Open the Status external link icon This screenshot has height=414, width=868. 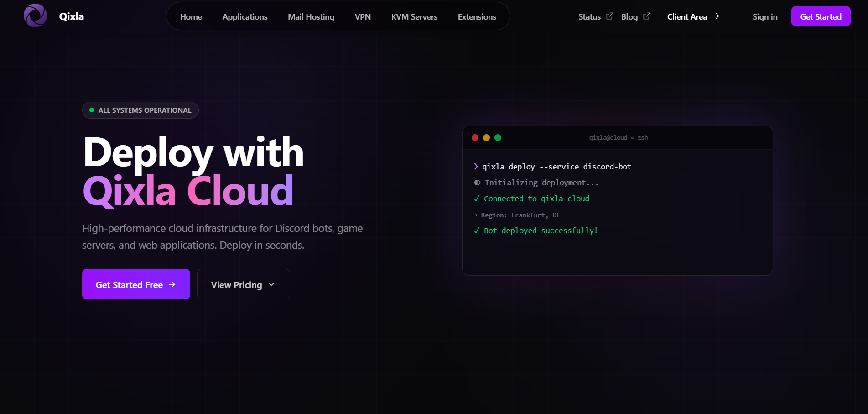(x=609, y=16)
